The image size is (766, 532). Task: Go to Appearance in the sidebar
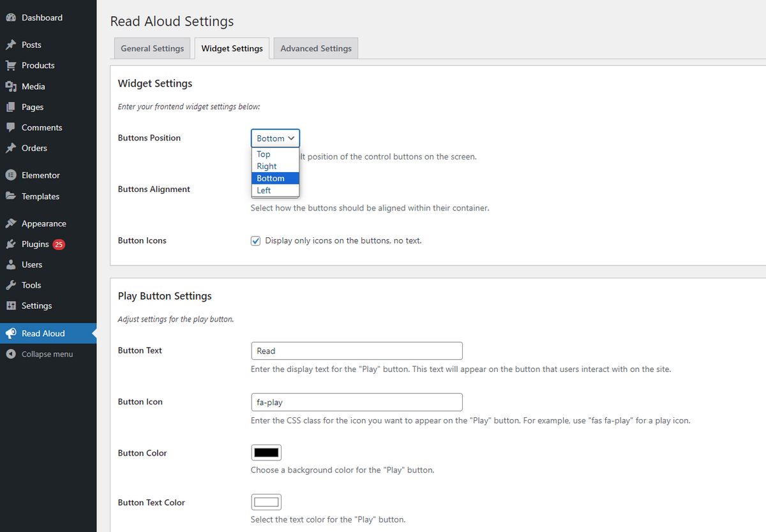pyautogui.click(x=43, y=224)
